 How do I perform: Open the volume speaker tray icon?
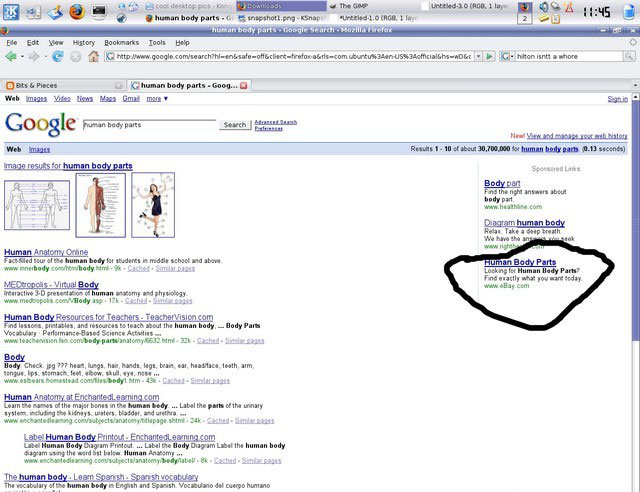click(x=543, y=7)
